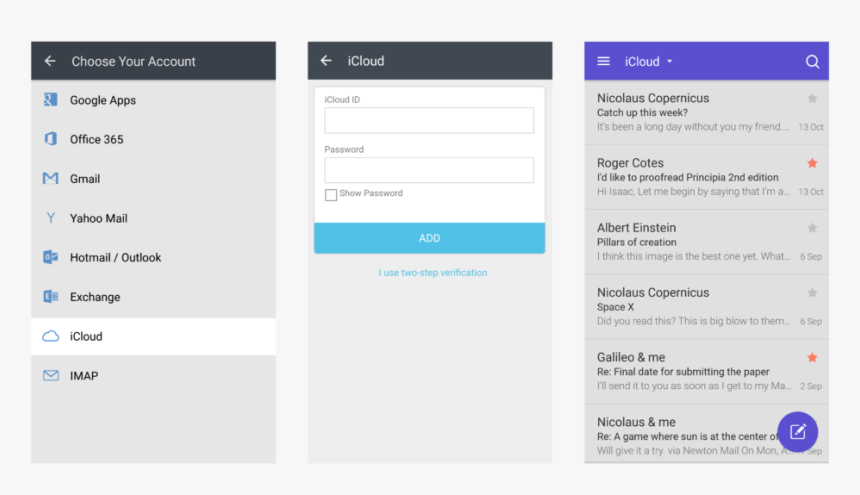Compose a new email with floating button
Image resolution: width=860 pixels, height=495 pixels.
(797, 432)
